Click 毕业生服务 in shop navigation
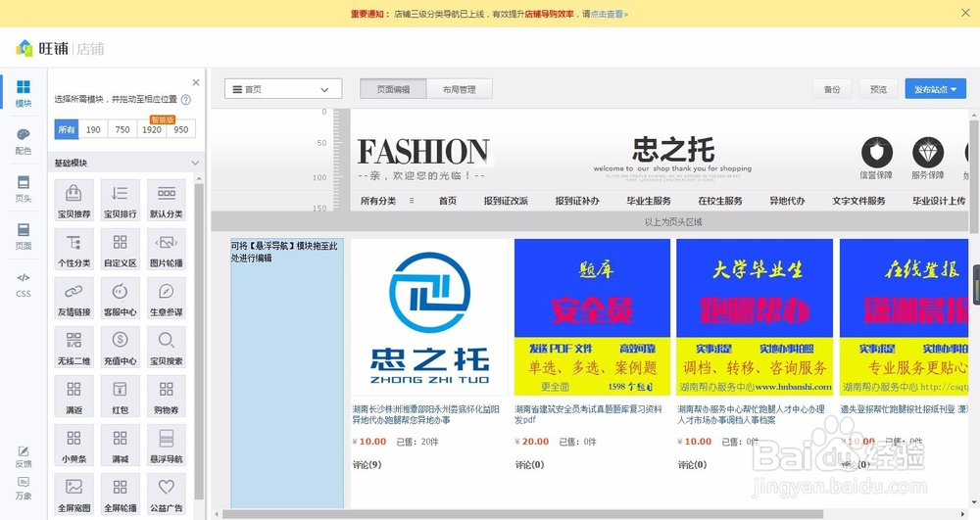Screen dimensions: 980x520 click(649, 201)
